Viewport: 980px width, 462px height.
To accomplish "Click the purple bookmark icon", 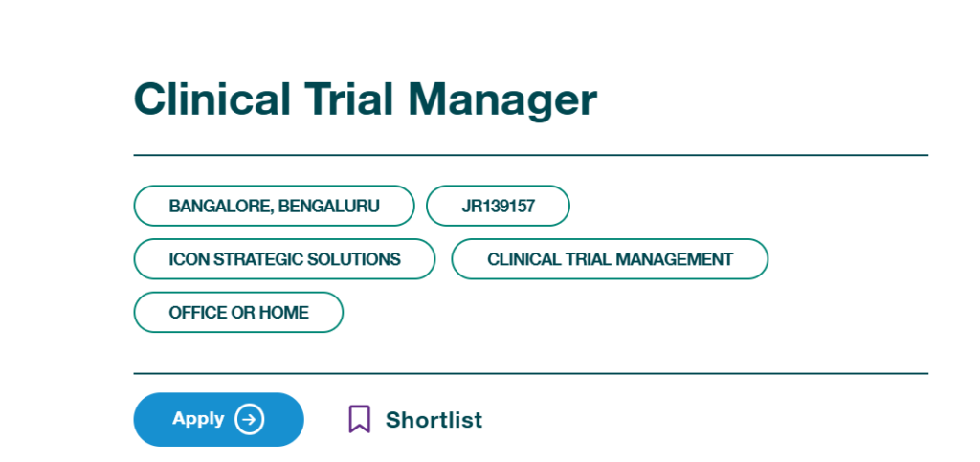I will pos(359,419).
